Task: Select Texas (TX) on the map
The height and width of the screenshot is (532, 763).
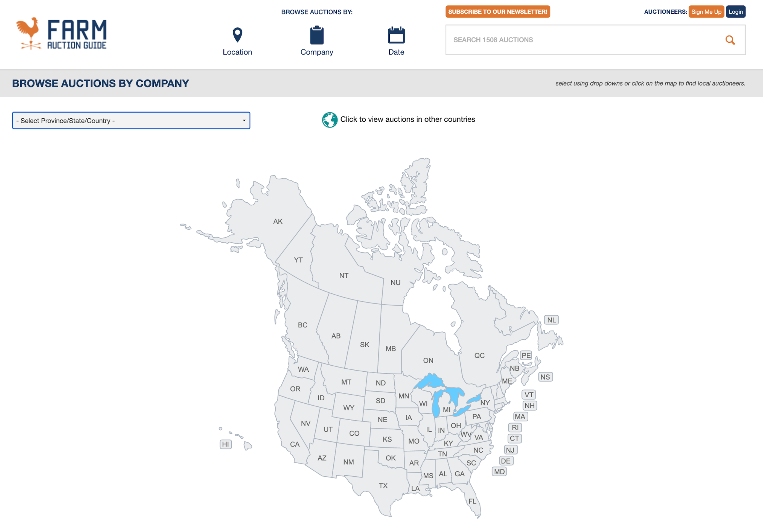Action: (383, 485)
